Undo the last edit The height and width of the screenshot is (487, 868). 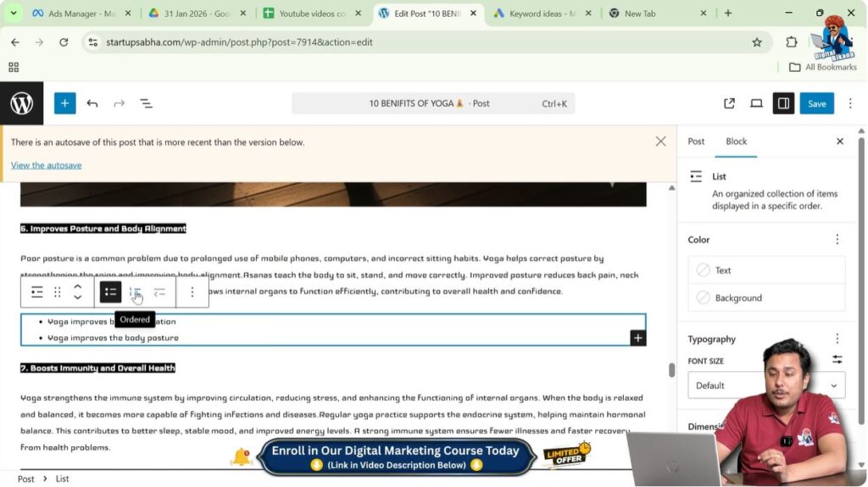tap(92, 103)
